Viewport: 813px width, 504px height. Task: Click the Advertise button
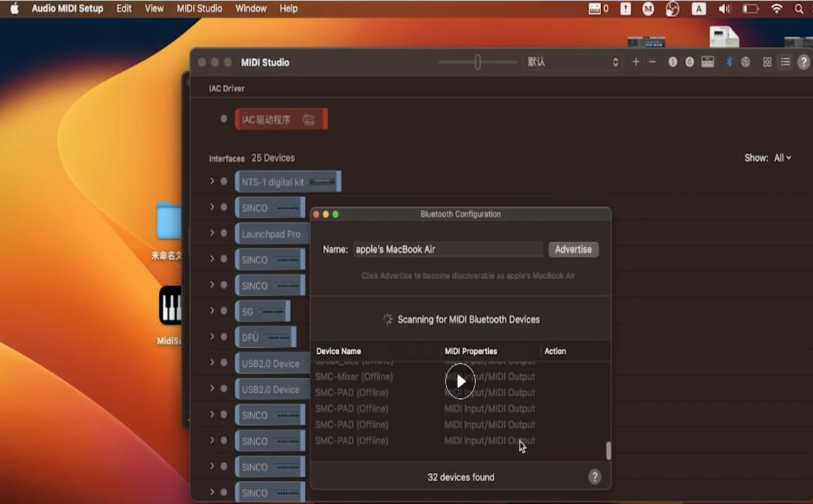(573, 249)
